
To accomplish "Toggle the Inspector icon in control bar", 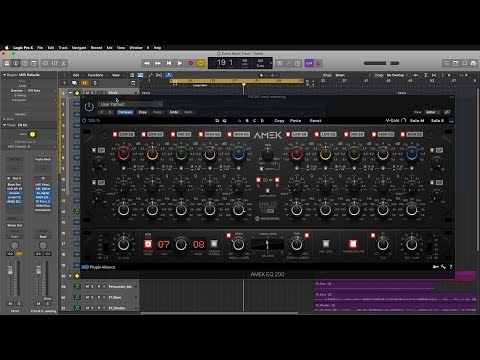I will pyautogui.click(x=16, y=63).
